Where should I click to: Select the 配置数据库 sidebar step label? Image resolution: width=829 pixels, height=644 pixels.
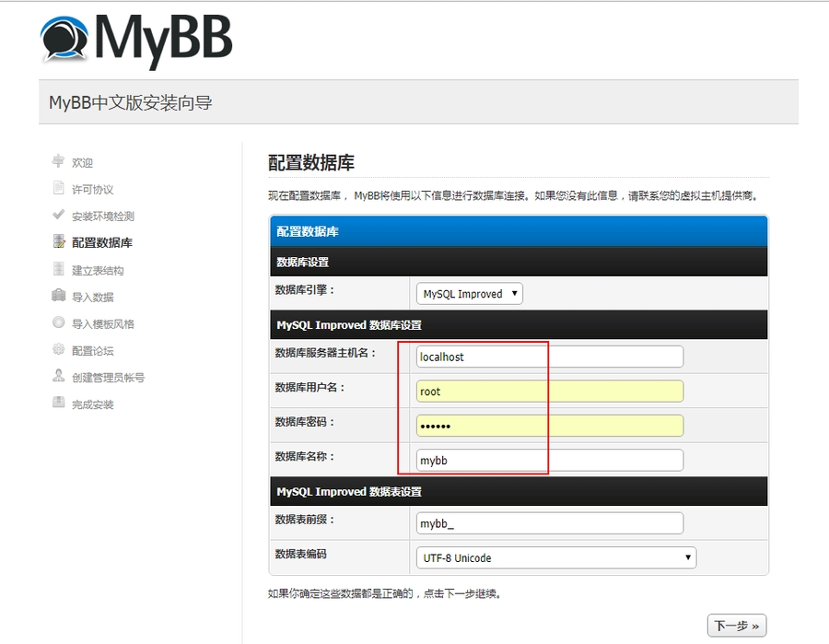(x=102, y=243)
